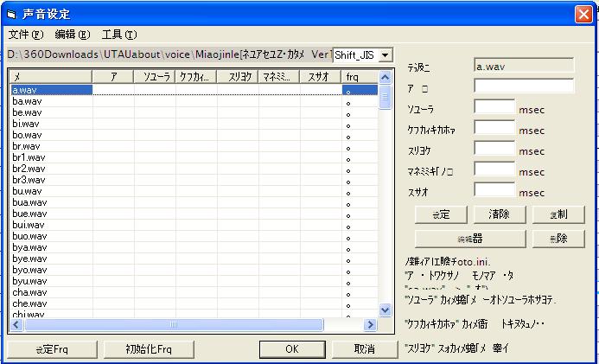Select the cha.wav row

[194, 292]
